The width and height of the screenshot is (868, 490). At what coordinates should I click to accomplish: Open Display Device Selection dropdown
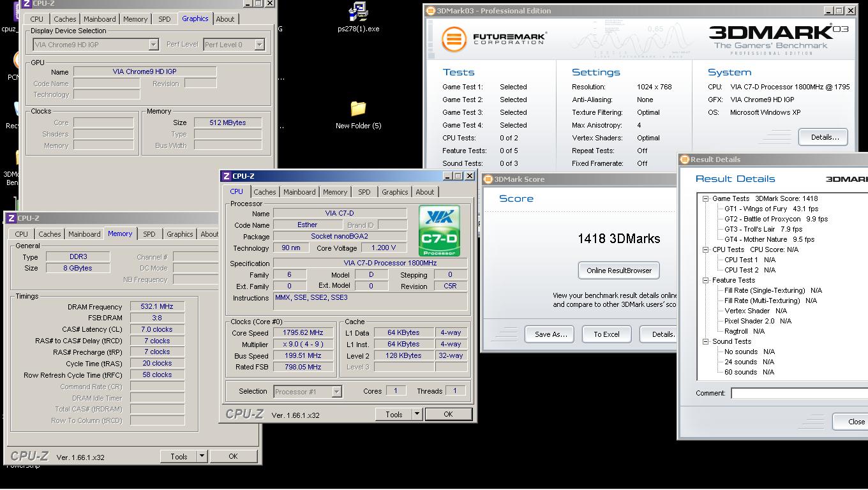(153, 45)
